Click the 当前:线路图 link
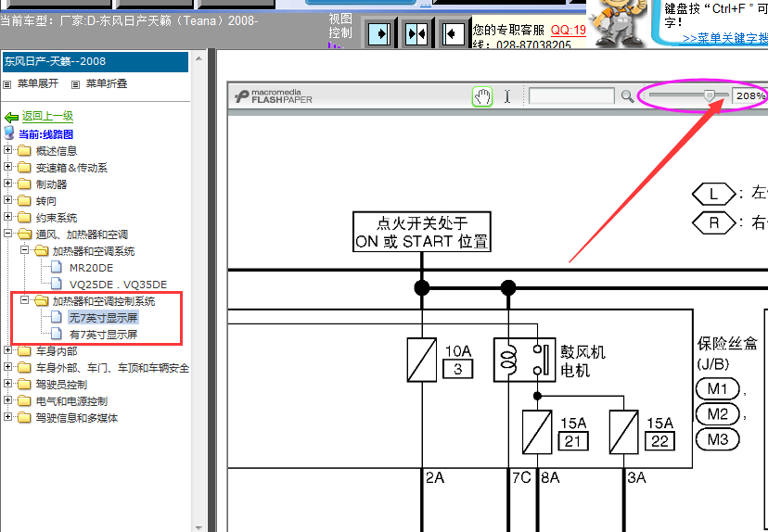Viewport: 768px width, 532px height. point(46,134)
